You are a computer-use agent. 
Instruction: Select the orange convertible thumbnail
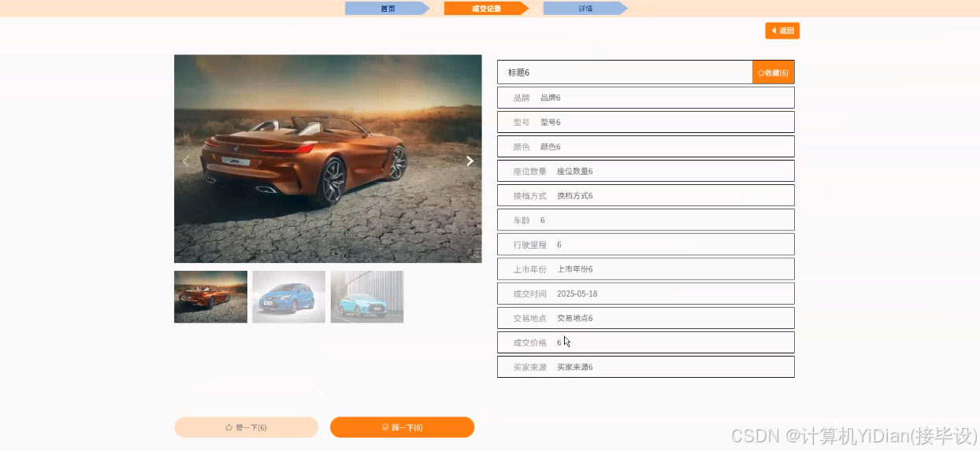[210, 297]
